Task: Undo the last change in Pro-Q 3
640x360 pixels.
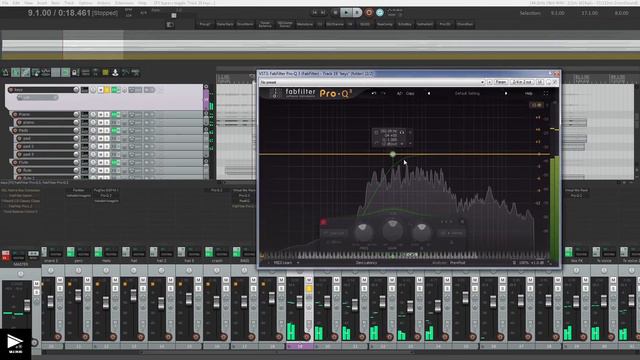Action: [x=373, y=93]
